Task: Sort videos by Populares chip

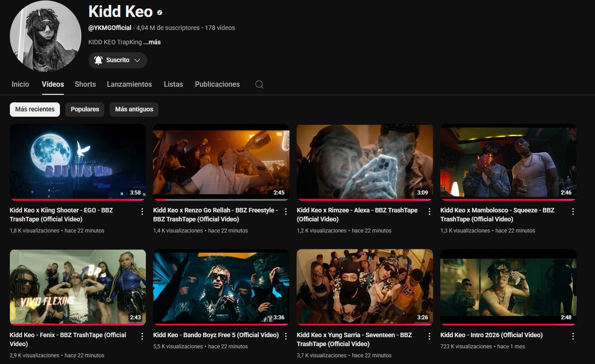Action: coord(85,109)
